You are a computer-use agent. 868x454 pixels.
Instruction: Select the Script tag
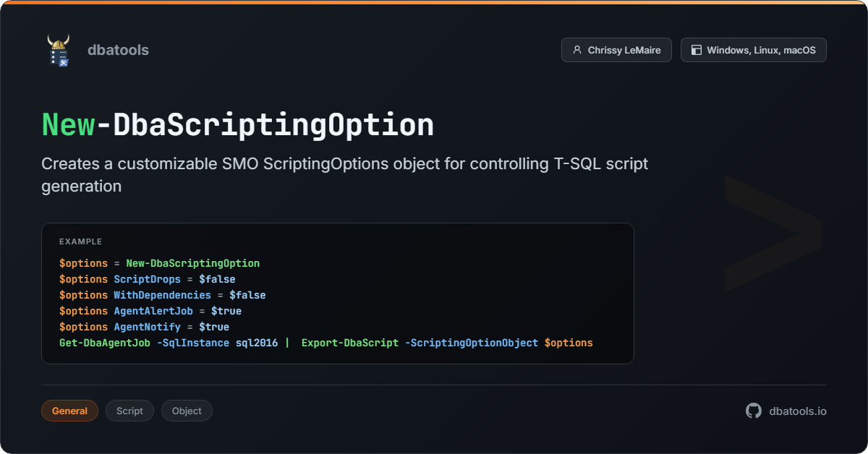point(129,411)
